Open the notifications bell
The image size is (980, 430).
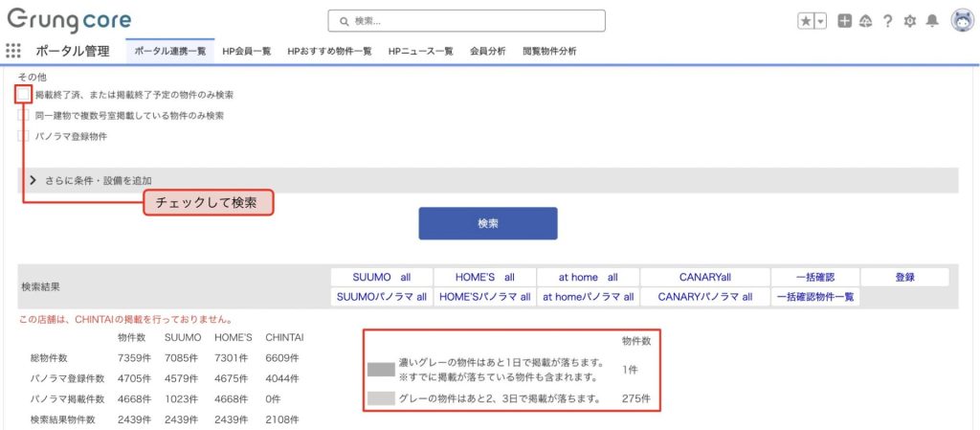pos(931,21)
